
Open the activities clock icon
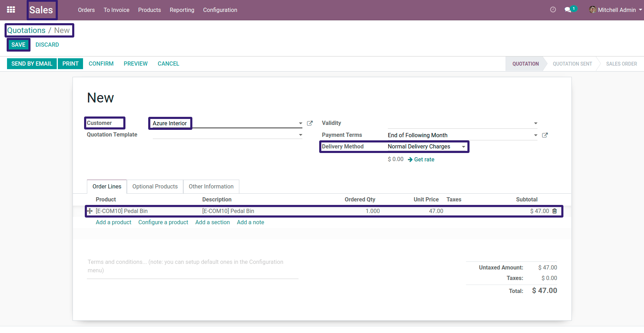click(553, 10)
